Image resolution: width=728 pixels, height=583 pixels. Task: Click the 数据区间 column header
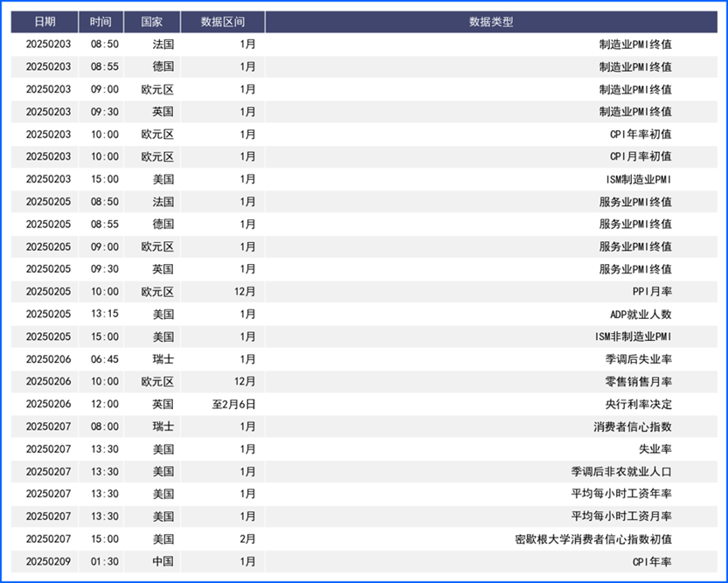(223, 22)
